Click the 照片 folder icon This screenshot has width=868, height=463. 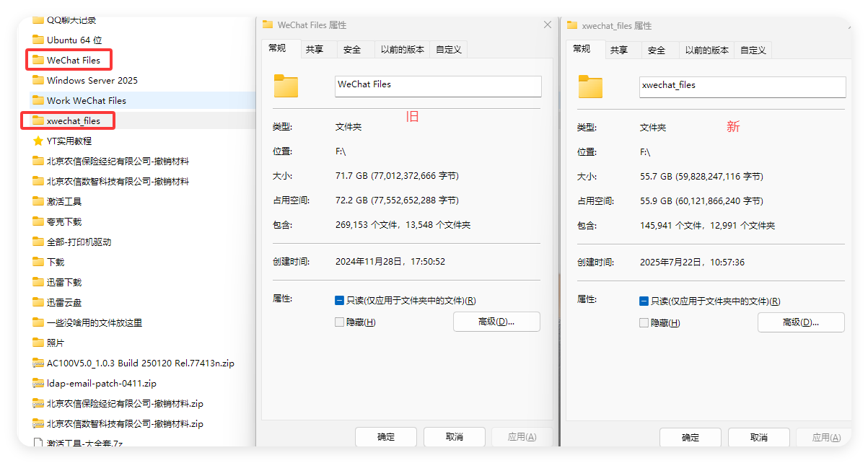click(38, 343)
